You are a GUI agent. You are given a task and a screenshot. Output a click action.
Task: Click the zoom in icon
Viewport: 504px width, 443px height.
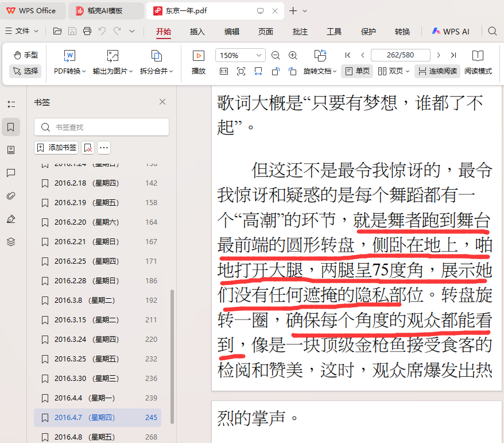293,55
